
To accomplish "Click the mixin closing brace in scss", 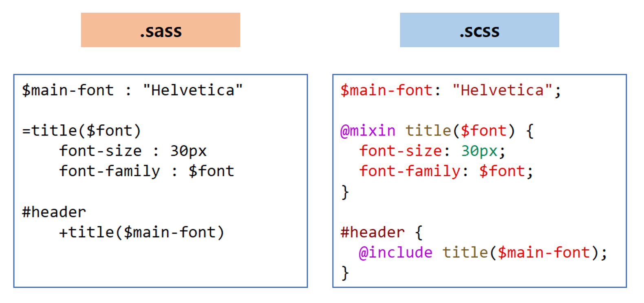I will [x=345, y=192].
